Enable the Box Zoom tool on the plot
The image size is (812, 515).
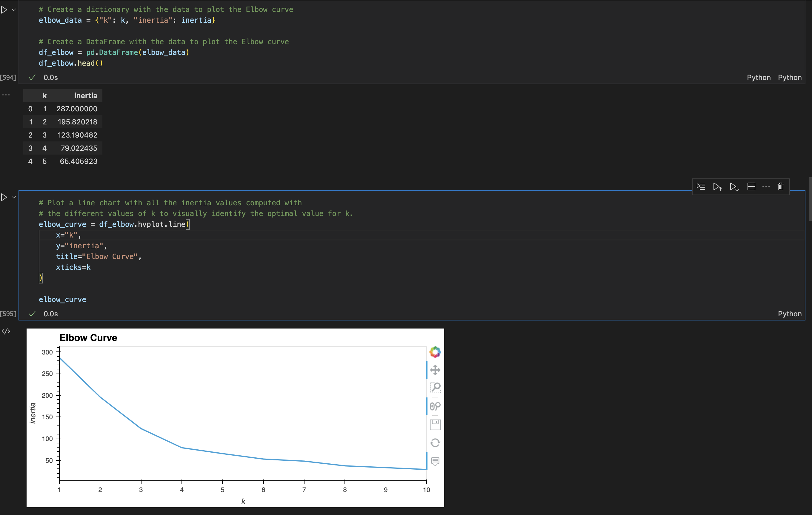pos(435,388)
